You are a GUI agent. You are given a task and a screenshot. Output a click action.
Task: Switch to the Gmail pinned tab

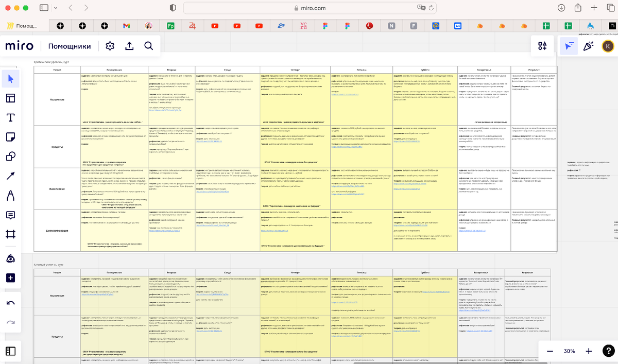pyautogui.click(x=127, y=26)
